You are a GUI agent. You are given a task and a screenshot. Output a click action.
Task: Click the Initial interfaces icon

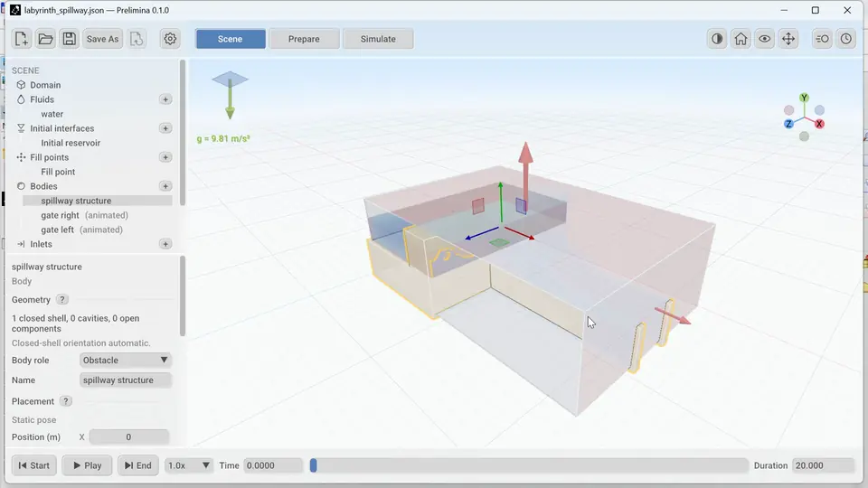click(21, 127)
